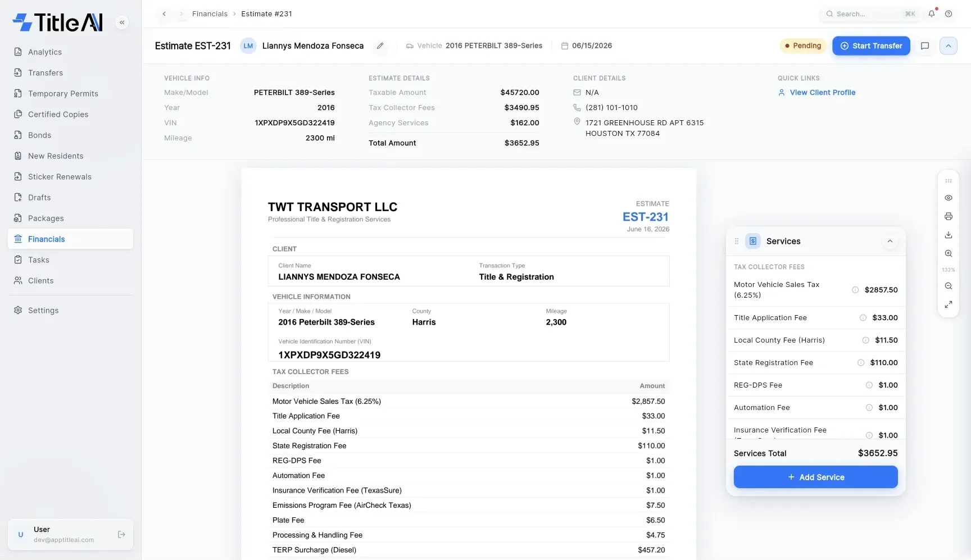Navigate to Sticker Renewals
Screen dimensions: 971x560
(70, 177)
